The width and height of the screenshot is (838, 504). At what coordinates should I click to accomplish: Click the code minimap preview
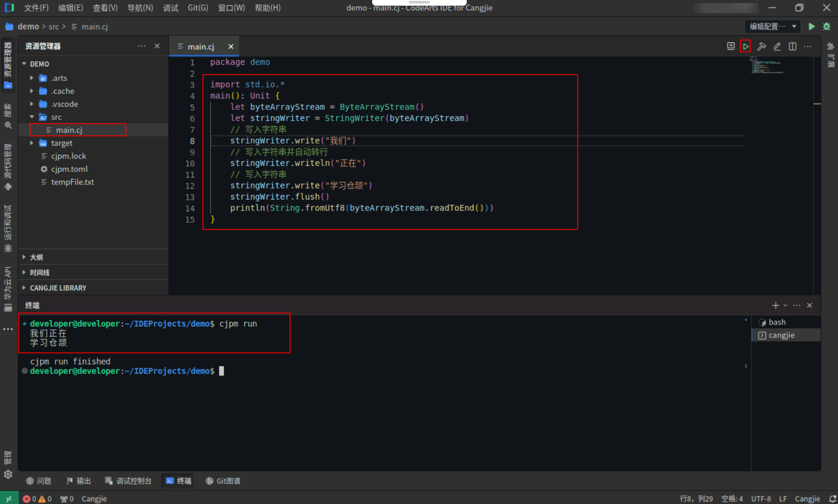point(768,65)
